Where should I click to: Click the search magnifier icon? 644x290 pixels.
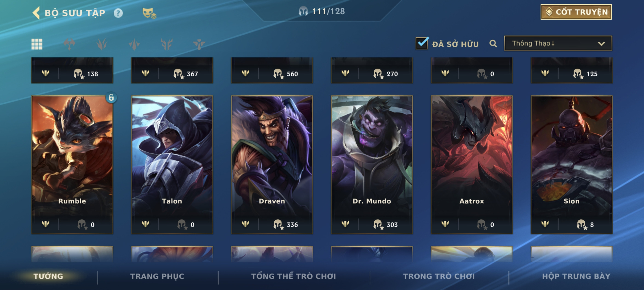(x=493, y=44)
